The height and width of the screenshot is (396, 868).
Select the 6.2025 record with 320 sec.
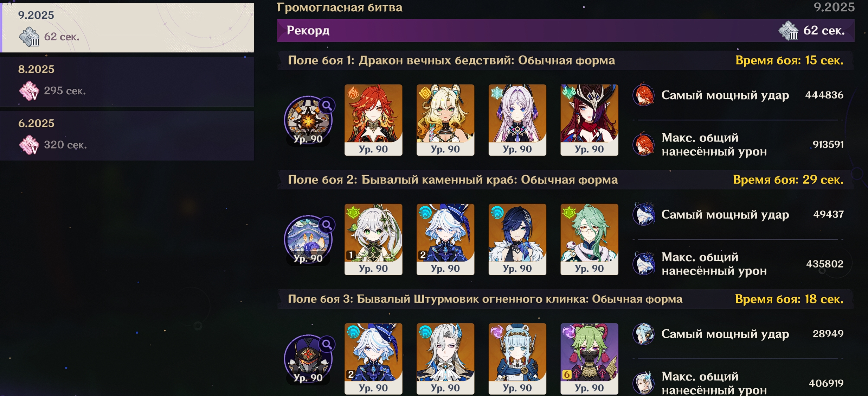point(127,136)
